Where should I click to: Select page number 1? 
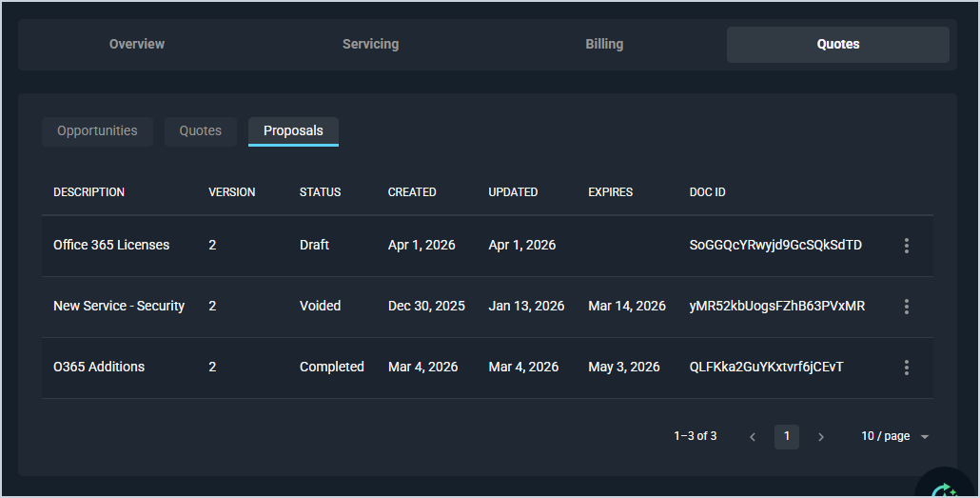click(787, 436)
